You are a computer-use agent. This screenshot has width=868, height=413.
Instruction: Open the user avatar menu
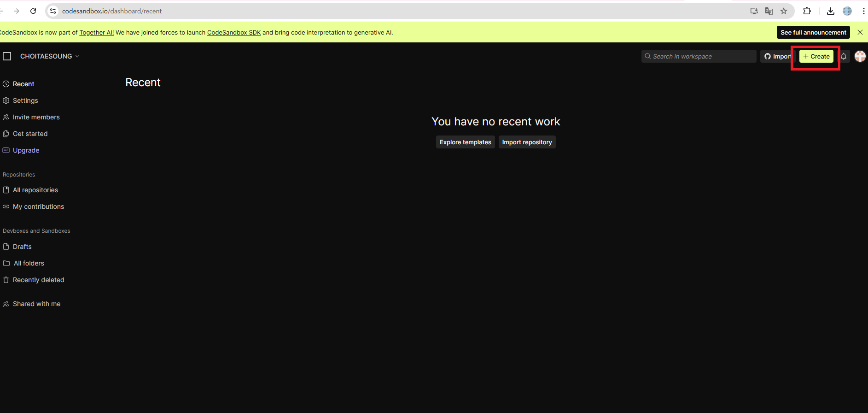pyautogui.click(x=860, y=56)
